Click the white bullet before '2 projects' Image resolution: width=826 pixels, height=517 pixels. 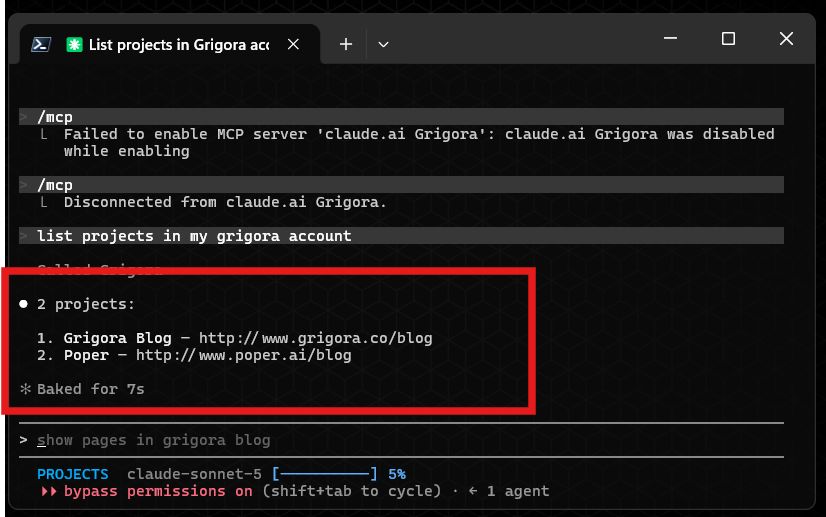(23, 304)
